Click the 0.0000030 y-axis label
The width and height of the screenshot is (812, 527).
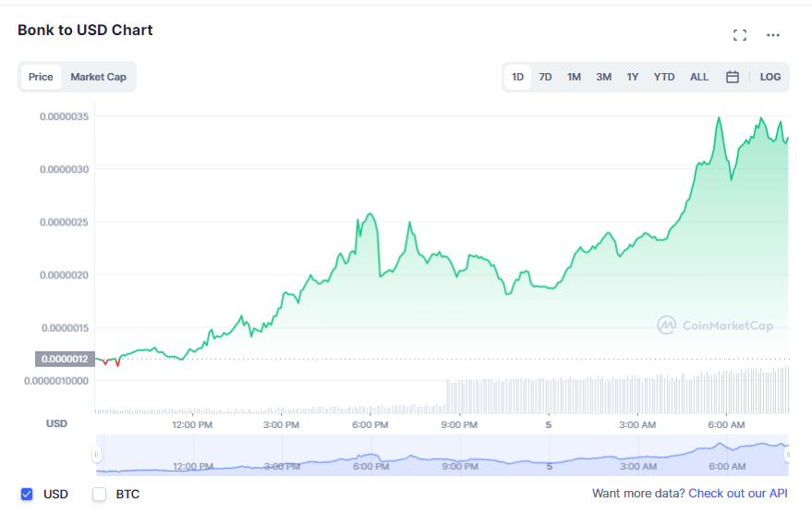(65, 169)
